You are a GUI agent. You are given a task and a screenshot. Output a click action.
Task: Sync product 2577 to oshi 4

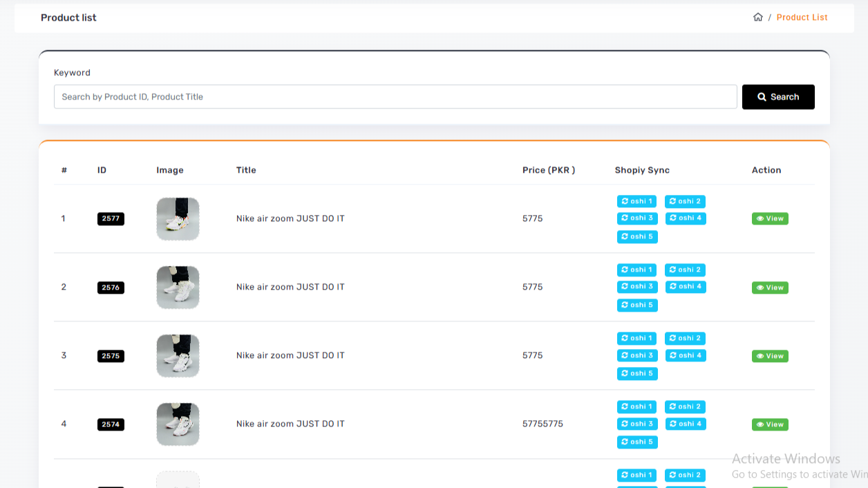click(x=686, y=218)
